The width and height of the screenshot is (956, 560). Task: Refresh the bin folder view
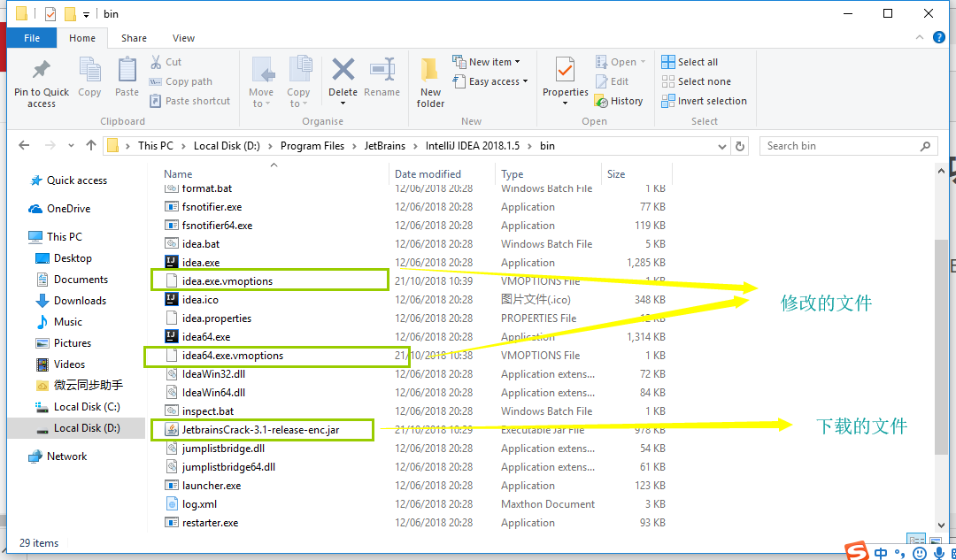coord(739,146)
